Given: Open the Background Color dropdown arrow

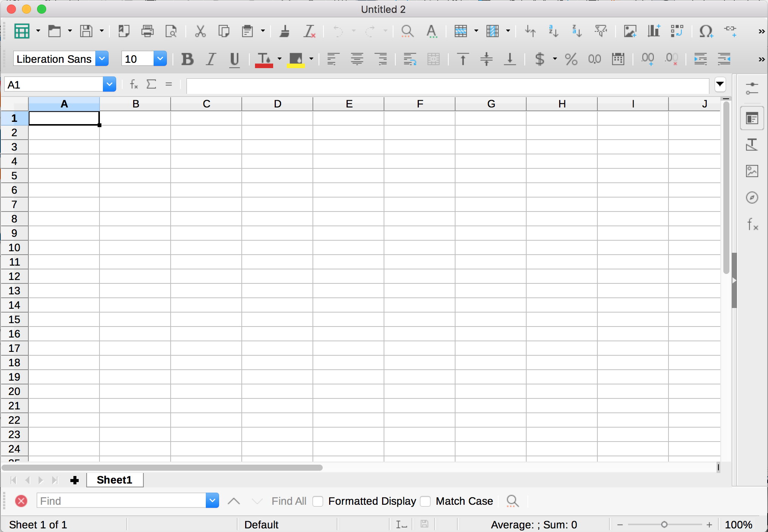Looking at the screenshot, I should point(311,59).
